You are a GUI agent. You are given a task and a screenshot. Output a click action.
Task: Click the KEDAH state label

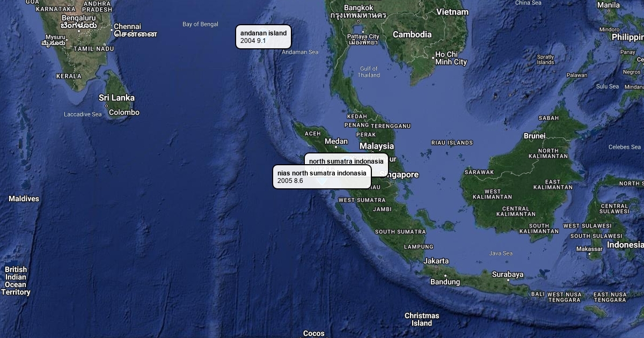click(x=357, y=116)
